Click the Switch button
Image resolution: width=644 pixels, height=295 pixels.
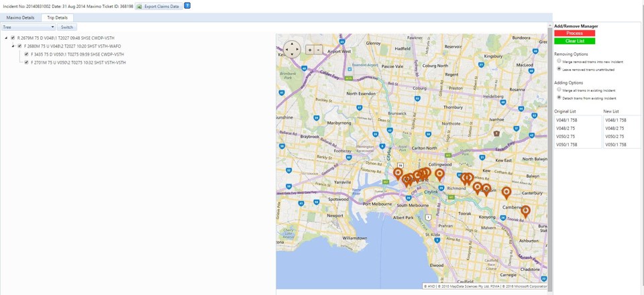(67, 27)
